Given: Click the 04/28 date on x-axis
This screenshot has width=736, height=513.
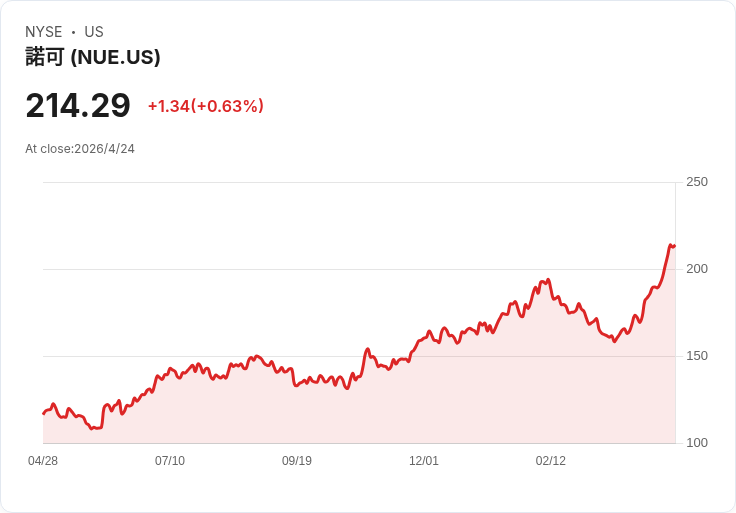Looking at the screenshot, I should coord(43,461).
